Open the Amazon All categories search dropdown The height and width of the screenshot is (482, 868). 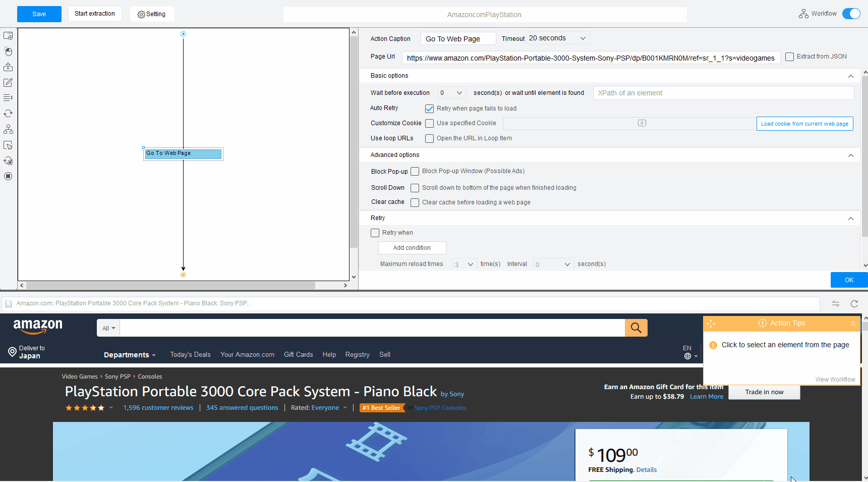click(x=108, y=328)
